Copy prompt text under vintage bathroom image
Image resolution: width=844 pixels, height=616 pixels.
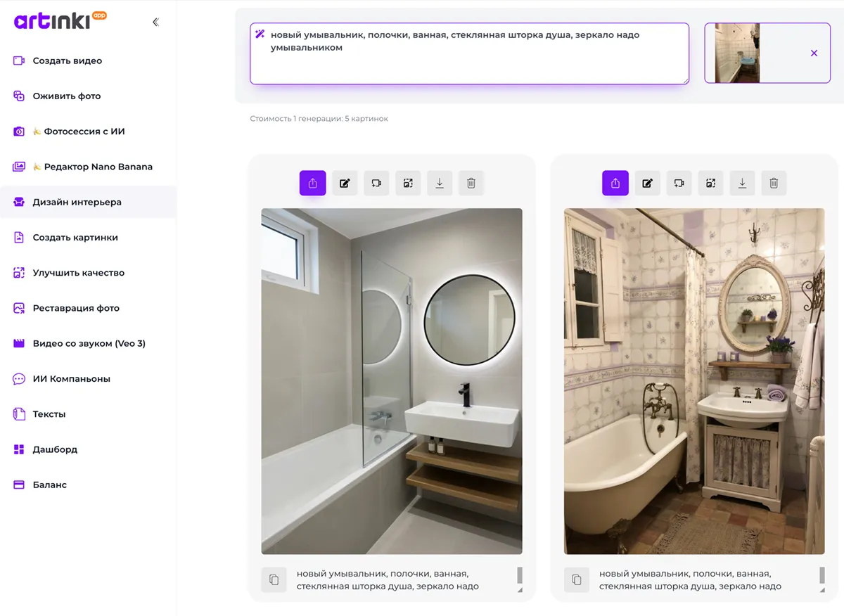coord(577,580)
